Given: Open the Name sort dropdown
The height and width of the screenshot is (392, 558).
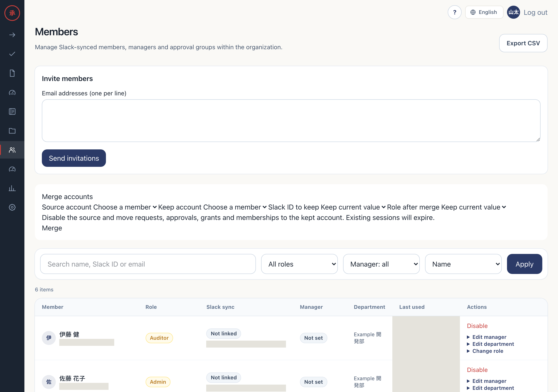Looking at the screenshot, I should pos(463,264).
